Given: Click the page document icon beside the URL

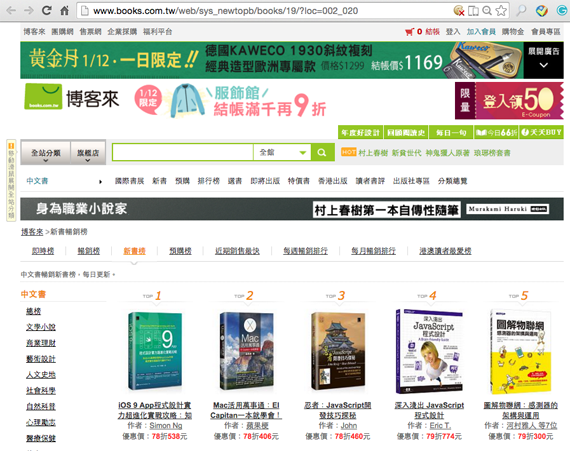Looking at the screenshot, I should [x=85, y=11].
